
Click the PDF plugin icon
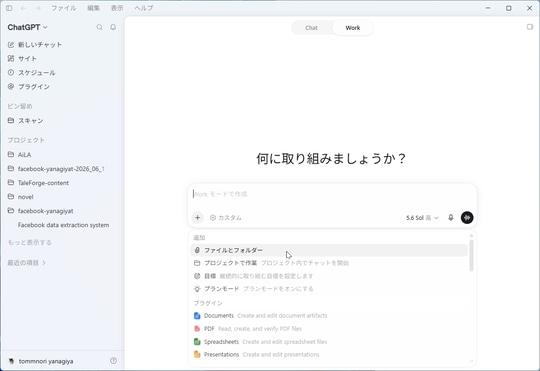(x=197, y=329)
